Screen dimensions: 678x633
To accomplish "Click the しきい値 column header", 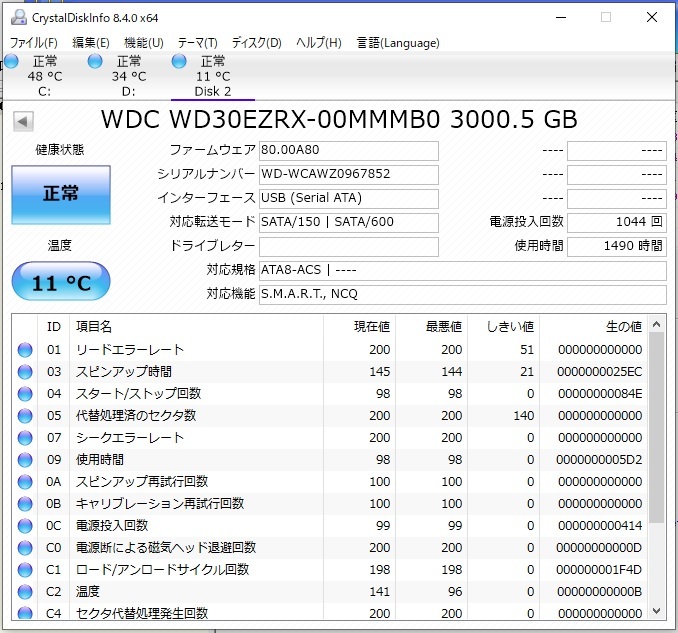I will tap(503, 327).
